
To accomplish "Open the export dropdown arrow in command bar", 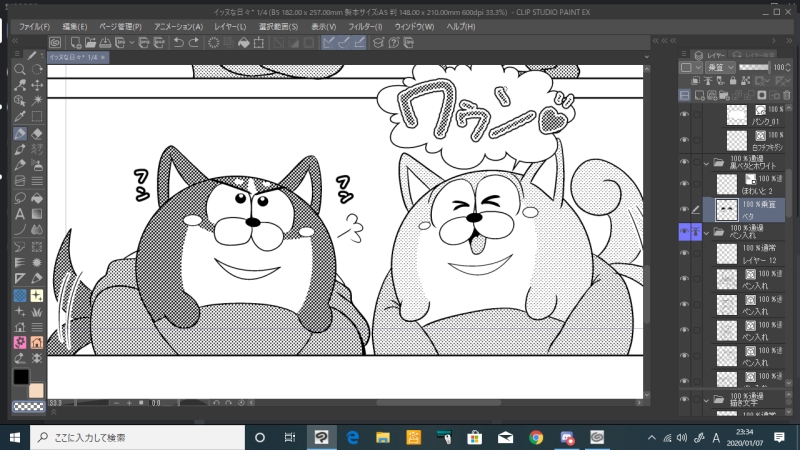I will [x=132, y=43].
